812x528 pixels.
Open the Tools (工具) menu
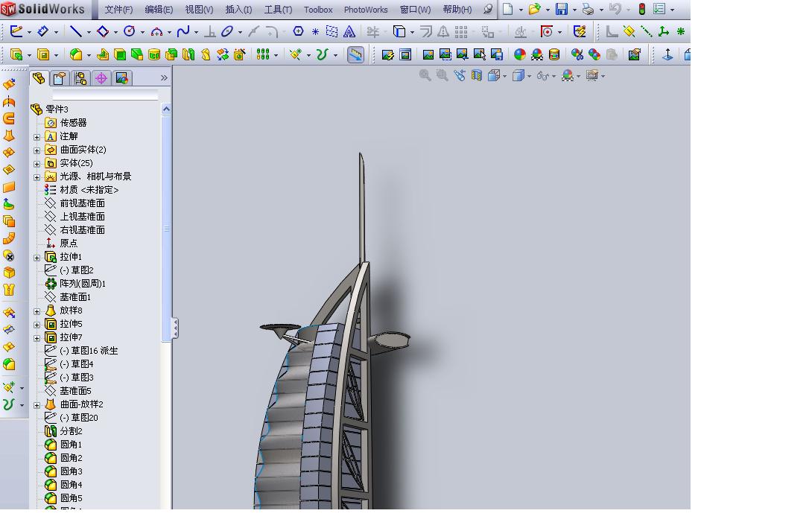[278, 10]
